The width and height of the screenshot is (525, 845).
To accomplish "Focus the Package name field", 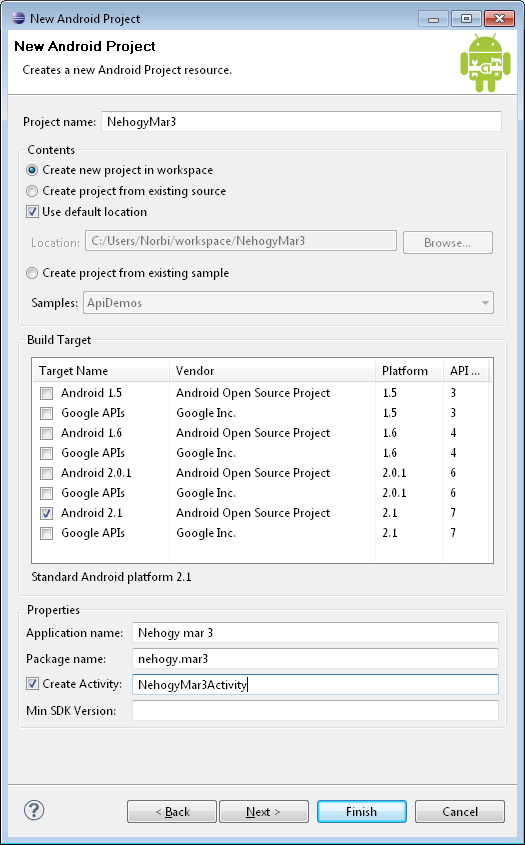I will click(x=315, y=659).
